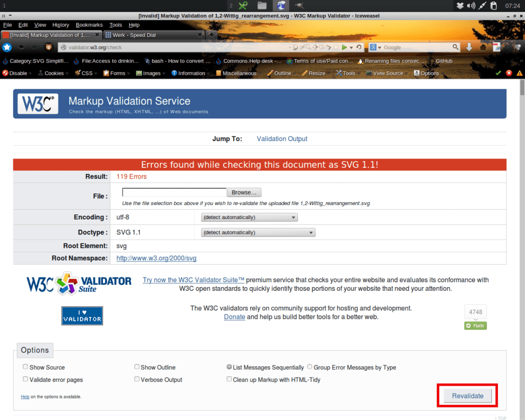Follow the Validation Output jump link
Screen dimensions: 525x420
(281, 138)
